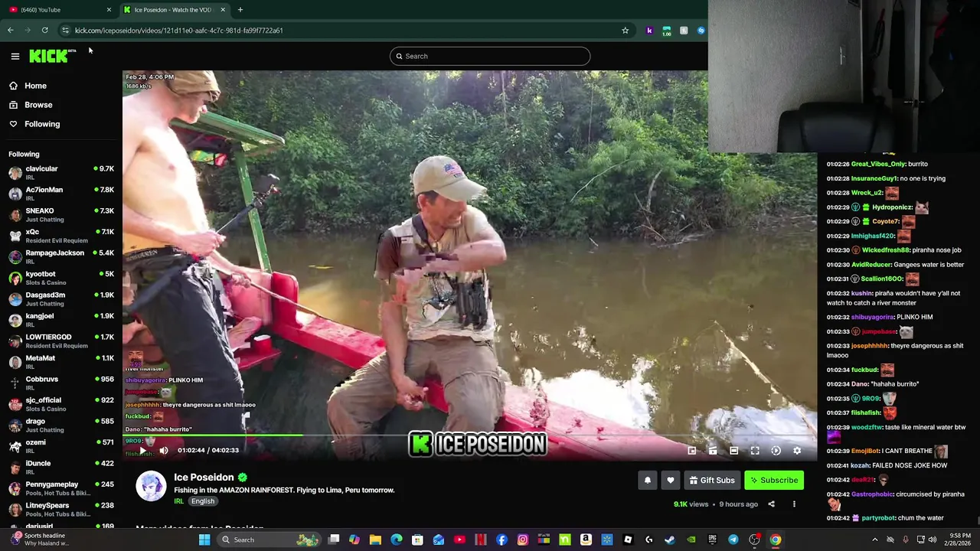The height and width of the screenshot is (551, 980).
Task: Click the green Subscribe button
Action: click(x=774, y=481)
